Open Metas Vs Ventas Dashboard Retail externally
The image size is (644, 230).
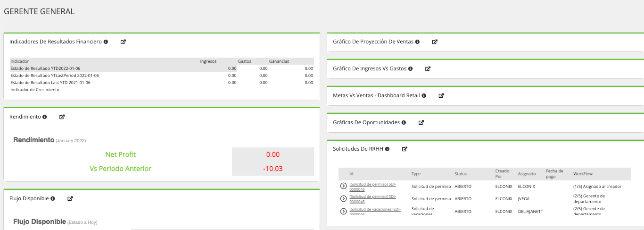(441, 95)
